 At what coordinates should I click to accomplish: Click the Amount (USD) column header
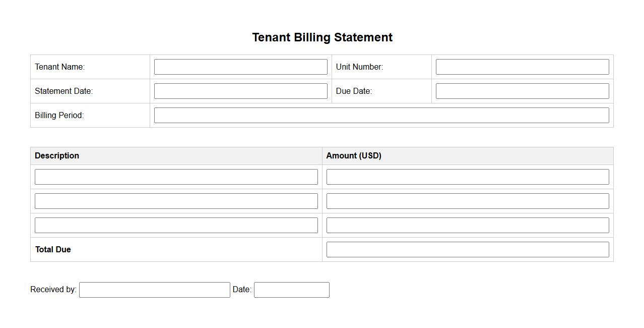tap(354, 156)
